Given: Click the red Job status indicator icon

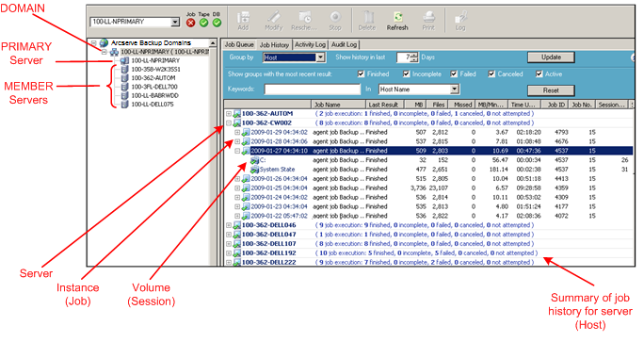Looking at the screenshot, I should point(190,23).
